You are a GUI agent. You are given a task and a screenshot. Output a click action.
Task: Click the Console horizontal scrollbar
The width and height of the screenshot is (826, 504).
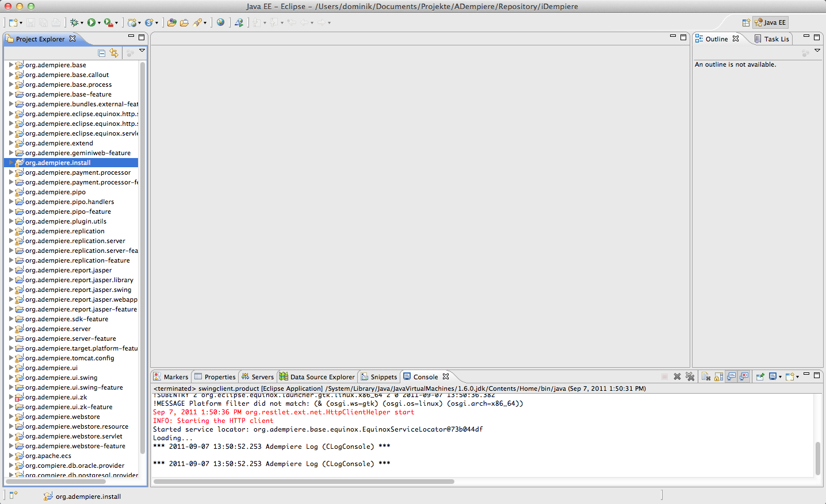304,482
